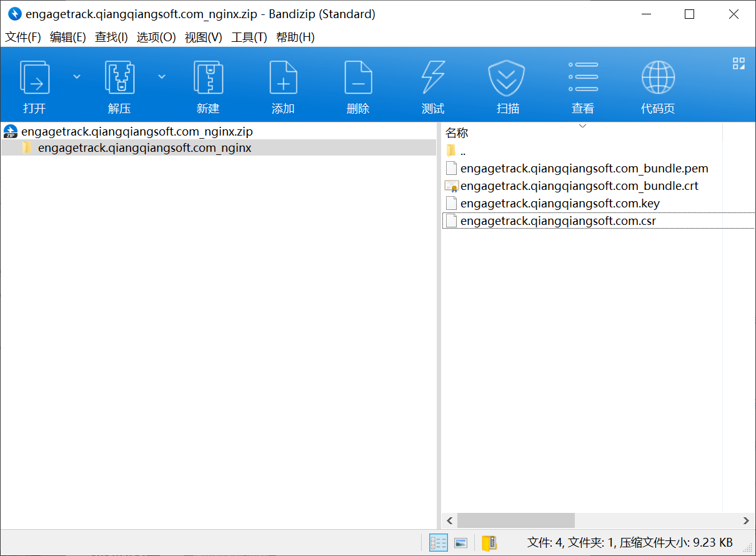Open the 文件(F) menu
Image resolution: width=756 pixels, height=556 pixels.
(x=23, y=37)
